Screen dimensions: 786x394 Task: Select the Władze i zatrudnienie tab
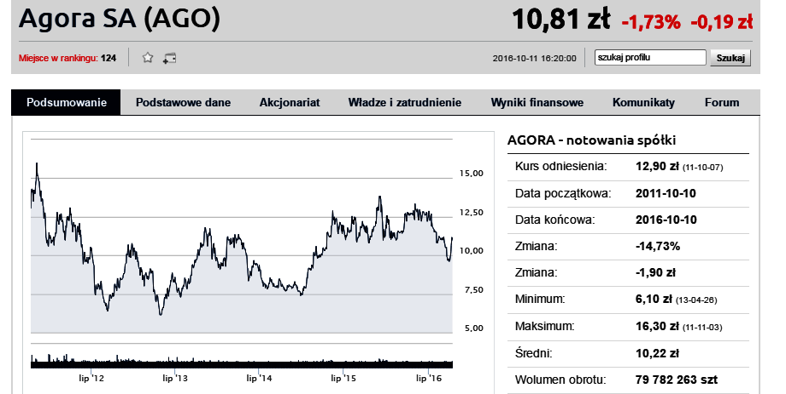[x=405, y=102]
